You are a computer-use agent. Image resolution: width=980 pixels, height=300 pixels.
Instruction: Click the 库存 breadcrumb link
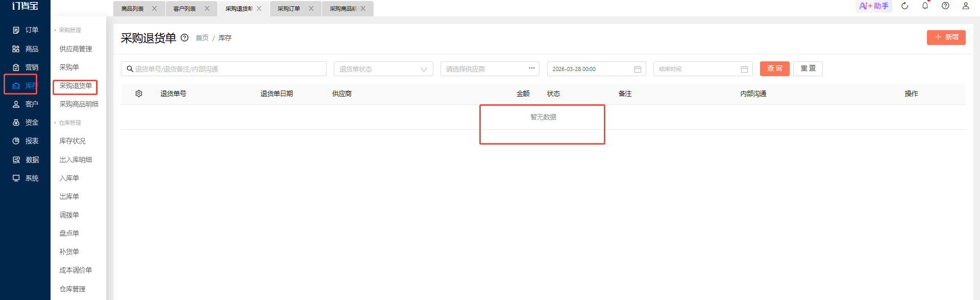[225, 38]
